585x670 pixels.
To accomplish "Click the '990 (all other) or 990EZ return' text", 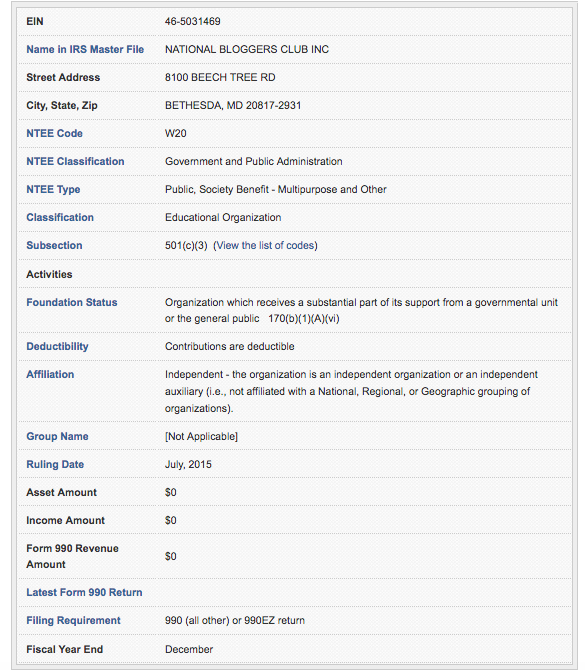I will point(235,620).
